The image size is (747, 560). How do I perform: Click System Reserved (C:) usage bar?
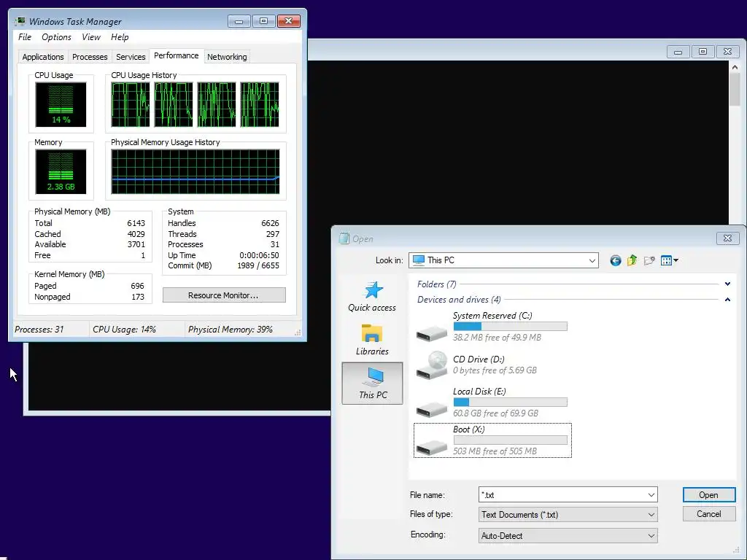click(x=510, y=326)
